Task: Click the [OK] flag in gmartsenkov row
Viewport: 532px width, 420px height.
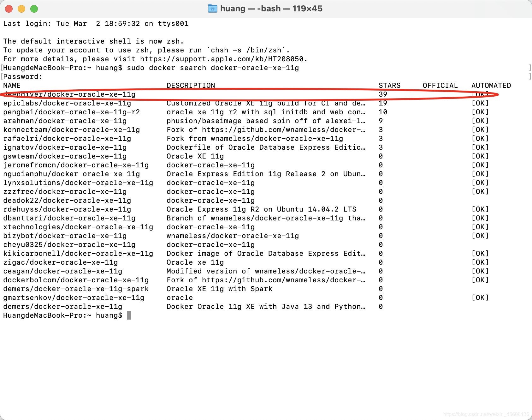Action: click(x=480, y=298)
